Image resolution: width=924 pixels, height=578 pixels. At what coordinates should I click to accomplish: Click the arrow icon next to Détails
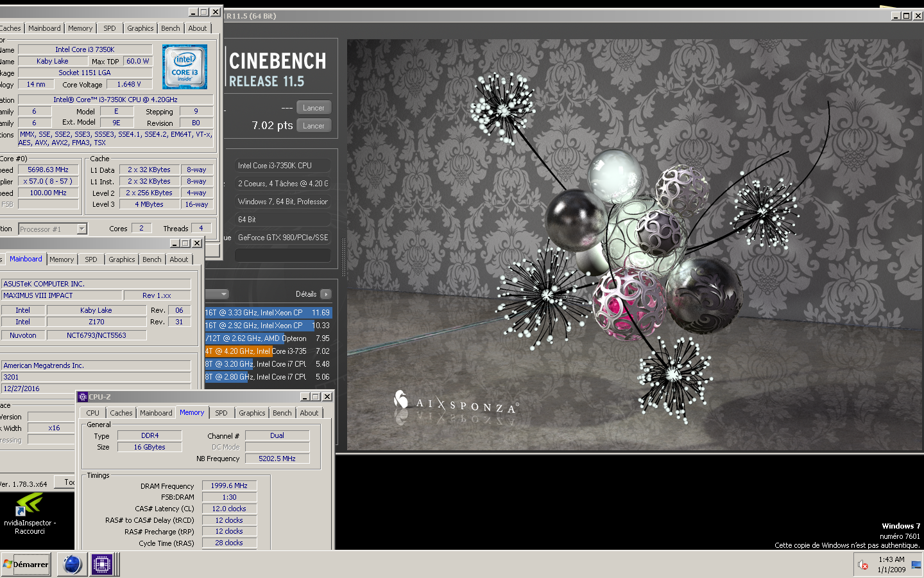pos(326,294)
